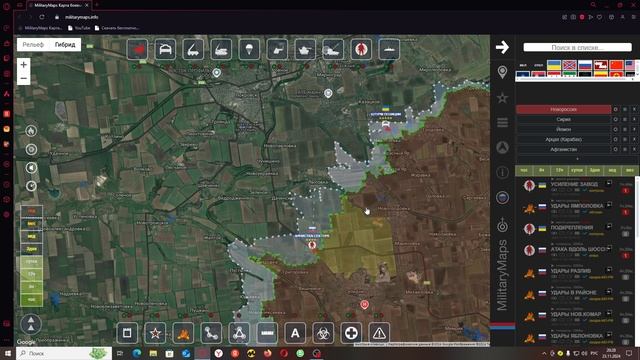Open the YouTube bookmark
Image resolution: width=640 pixels, height=360 pixels.
[x=79, y=28]
